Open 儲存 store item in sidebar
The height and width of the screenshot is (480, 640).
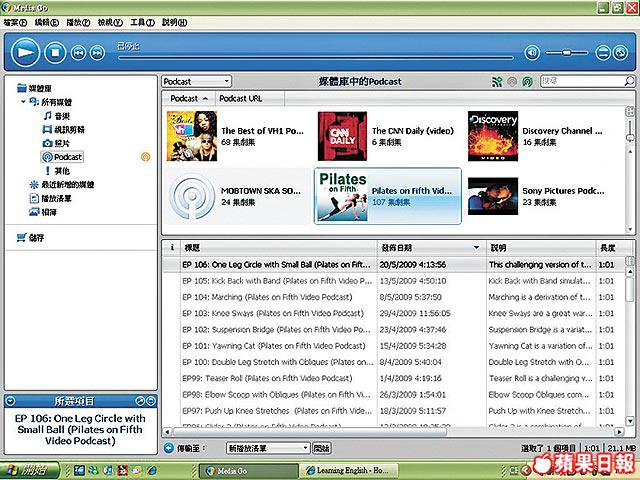(30, 238)
